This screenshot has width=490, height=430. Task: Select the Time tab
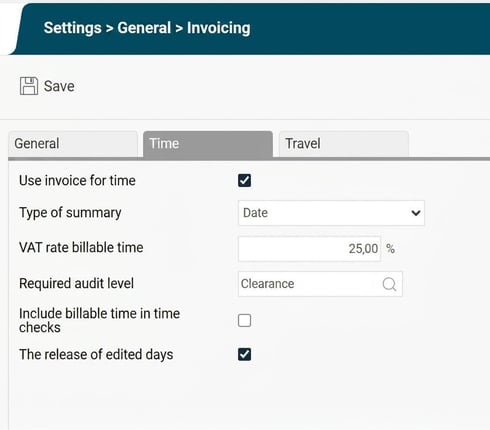pos(208,144)
